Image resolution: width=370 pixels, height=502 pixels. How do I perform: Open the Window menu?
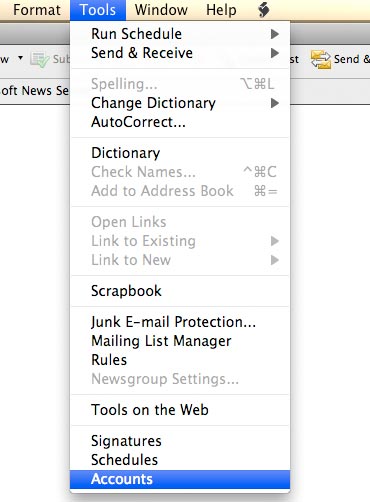[x=161, y=10]
